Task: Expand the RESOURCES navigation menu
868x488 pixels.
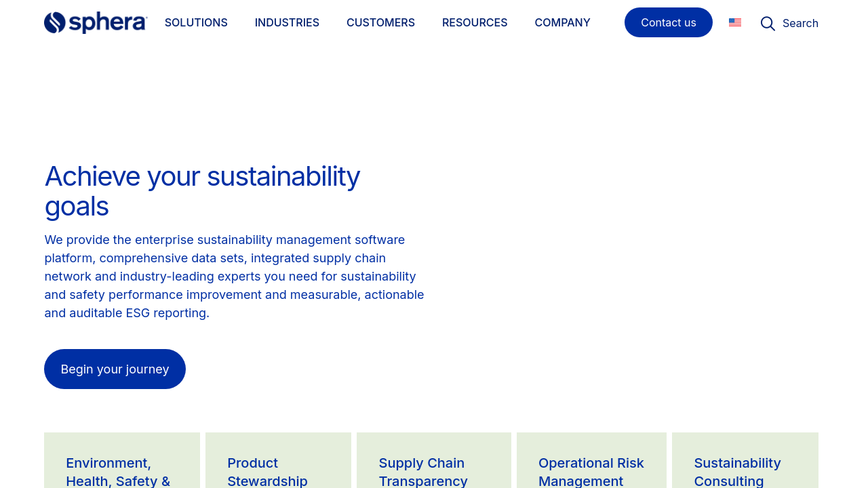Action: tap(475, 22)
